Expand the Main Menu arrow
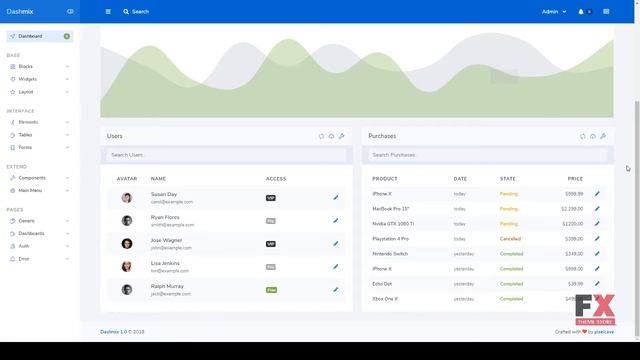The width and height of the screenshot is (640, 360). pos(67,191)
